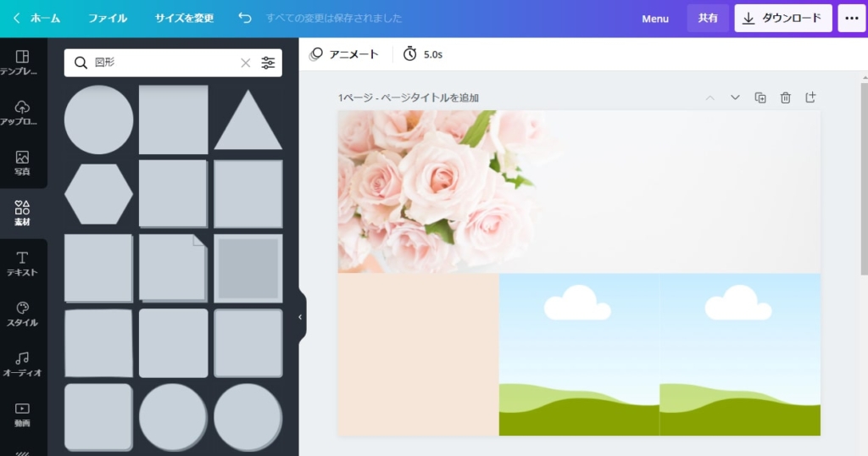Screen dimensions: 868x456
Task: Open the スタイル (Styles) sidebar panel
Action: [x=23, y=314]
